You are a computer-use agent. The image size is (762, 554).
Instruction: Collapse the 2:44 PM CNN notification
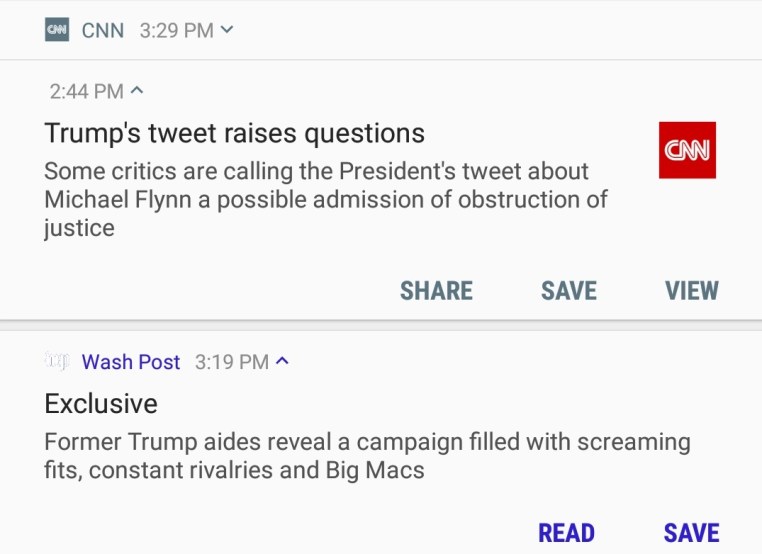(137, 91)
